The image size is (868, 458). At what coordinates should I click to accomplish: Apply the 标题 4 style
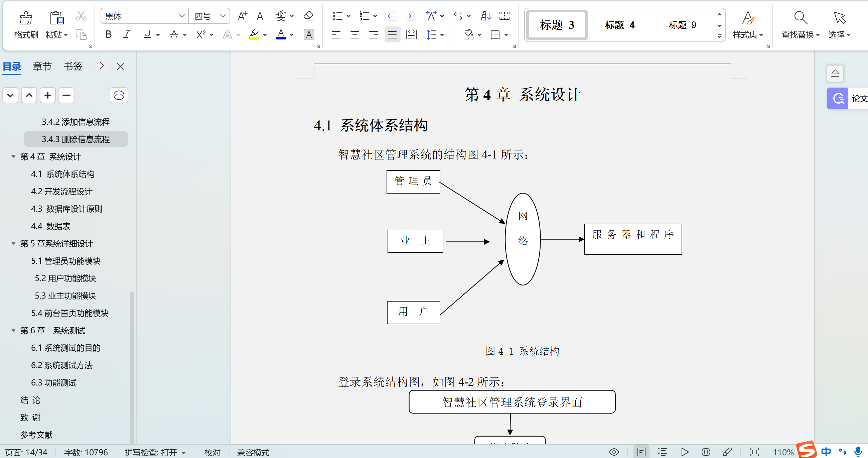click(619, 25)
